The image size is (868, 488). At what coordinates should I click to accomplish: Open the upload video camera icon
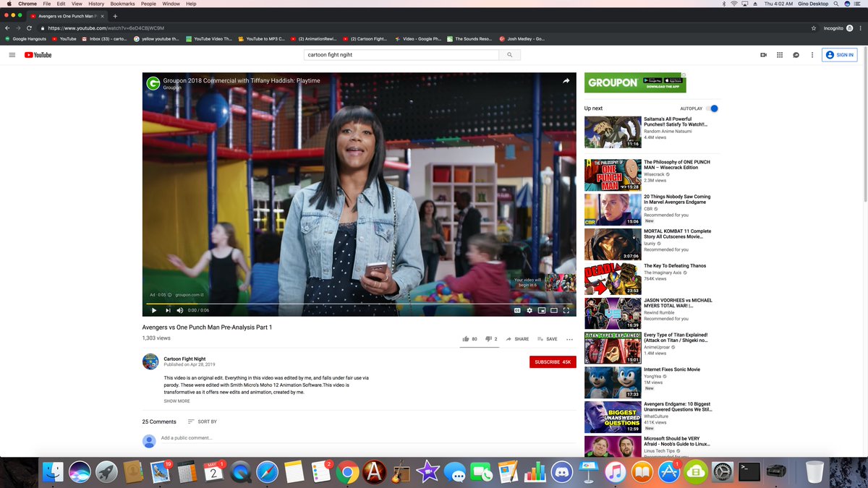(763, 55)
